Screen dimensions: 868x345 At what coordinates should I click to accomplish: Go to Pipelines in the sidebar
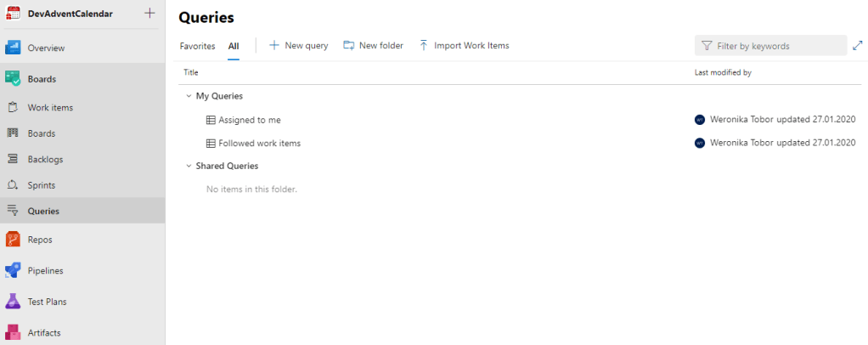coord(45,271)
